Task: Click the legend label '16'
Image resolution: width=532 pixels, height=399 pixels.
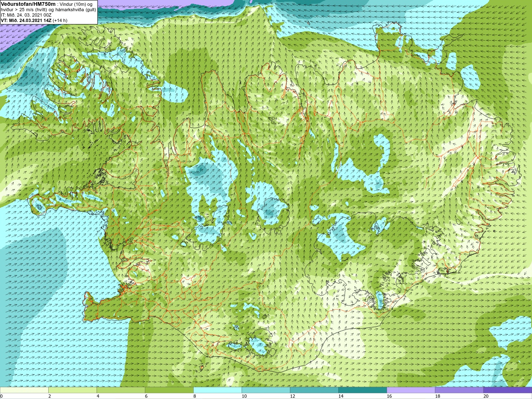Action: point(389,396)
